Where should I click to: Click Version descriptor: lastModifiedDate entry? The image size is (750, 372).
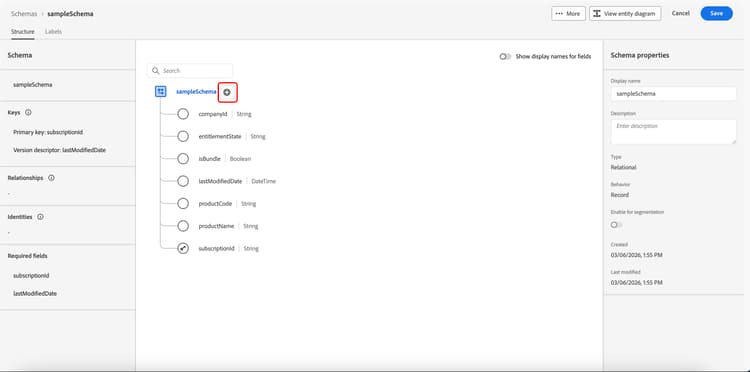pos(60,150)
